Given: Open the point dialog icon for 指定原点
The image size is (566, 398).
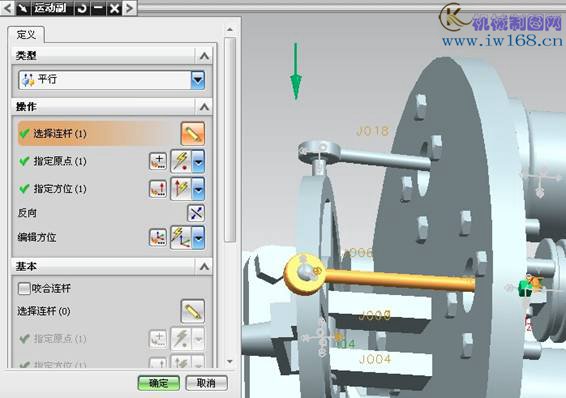Looking at the screenshot, I should (158, 161).
